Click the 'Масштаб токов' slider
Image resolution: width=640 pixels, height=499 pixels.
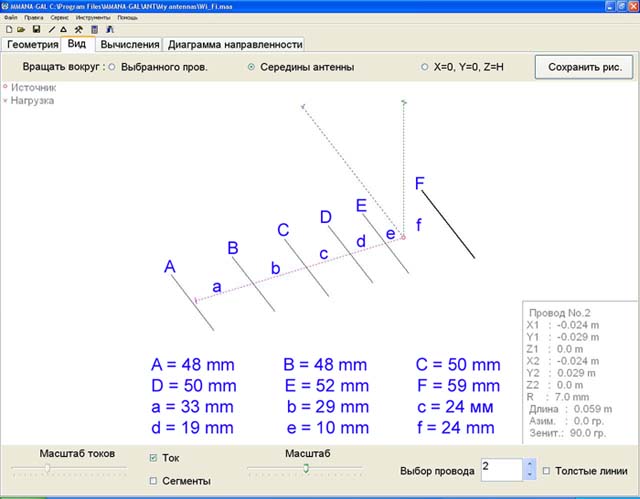pyautogui.click(x=69, y=467)
